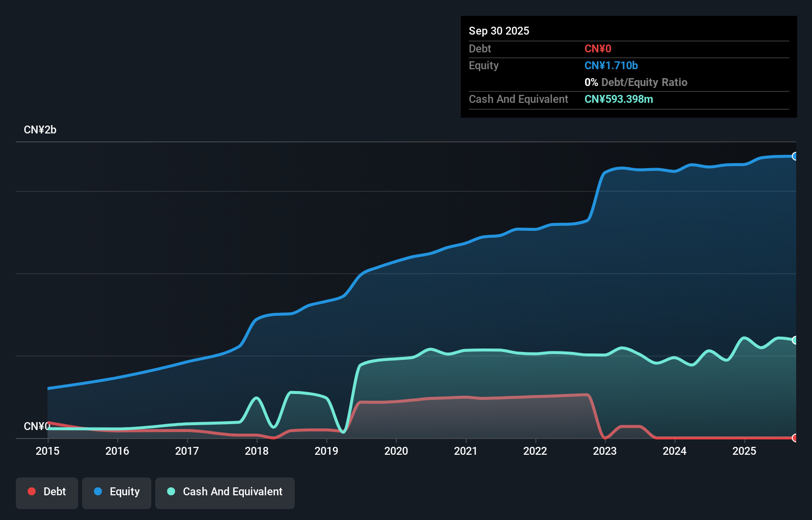
Task: Click the red Debt legend dot
Action: point(32,491)
